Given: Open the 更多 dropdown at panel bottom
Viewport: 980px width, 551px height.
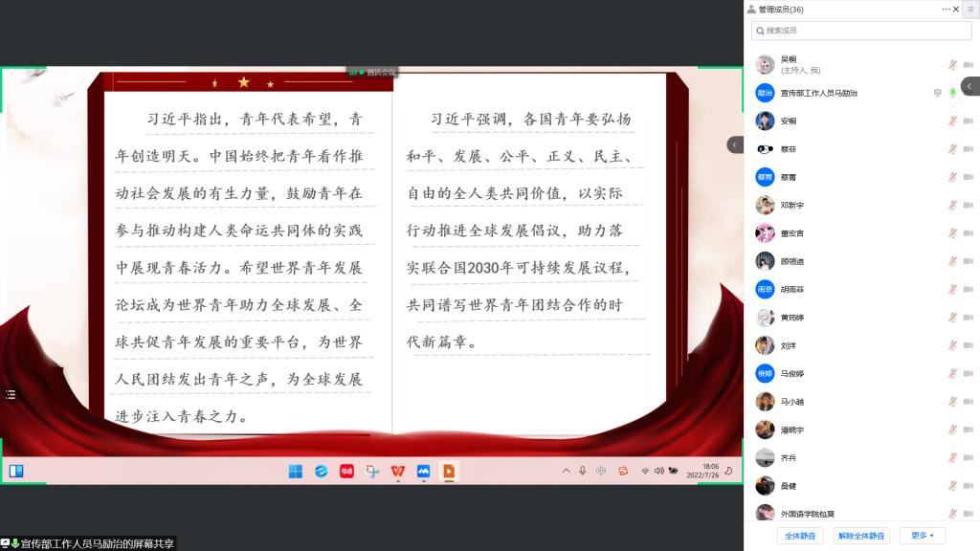Looking at the screenshot, I should (922, 536).
